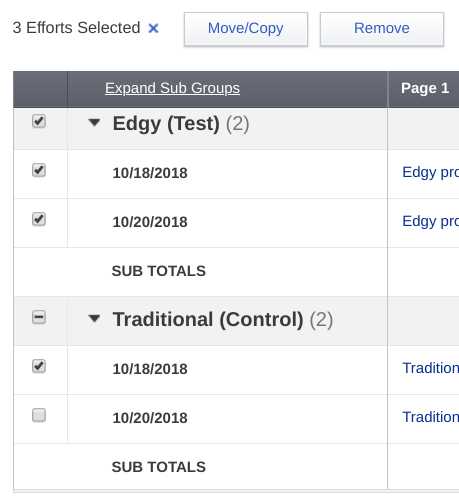Screen dimensions: 459x498
Task: Click the Remove button
Action: [x=382, y=29]
